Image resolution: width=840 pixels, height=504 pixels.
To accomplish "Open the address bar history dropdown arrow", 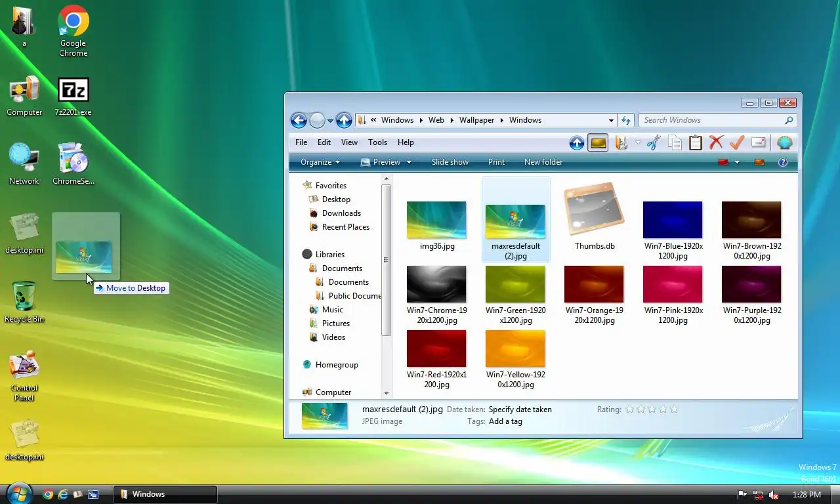I will [611, 120].
